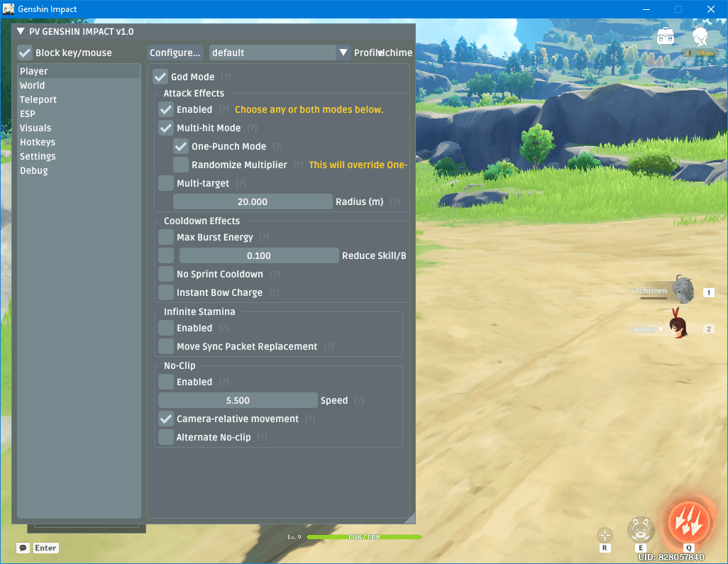Screen dimensions: 728x564
Task: Select the Player section
Action: tap(79, 71)
